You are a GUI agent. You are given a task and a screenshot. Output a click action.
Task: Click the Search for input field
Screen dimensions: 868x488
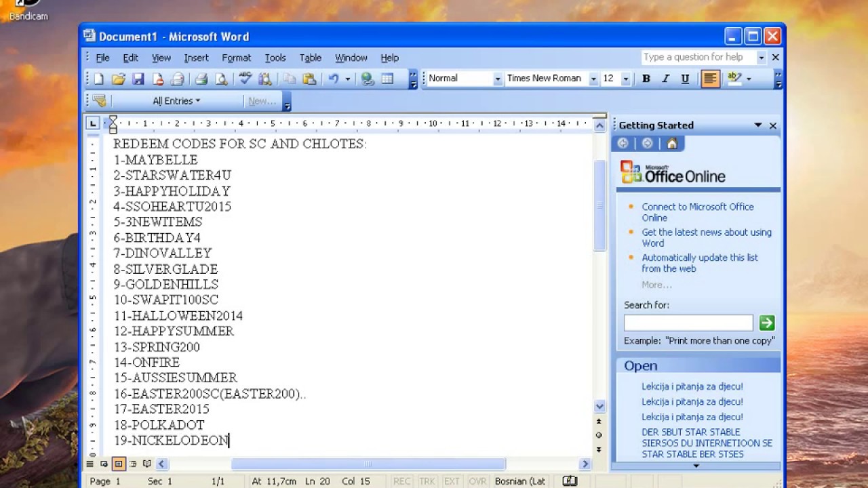click(688, 323)
